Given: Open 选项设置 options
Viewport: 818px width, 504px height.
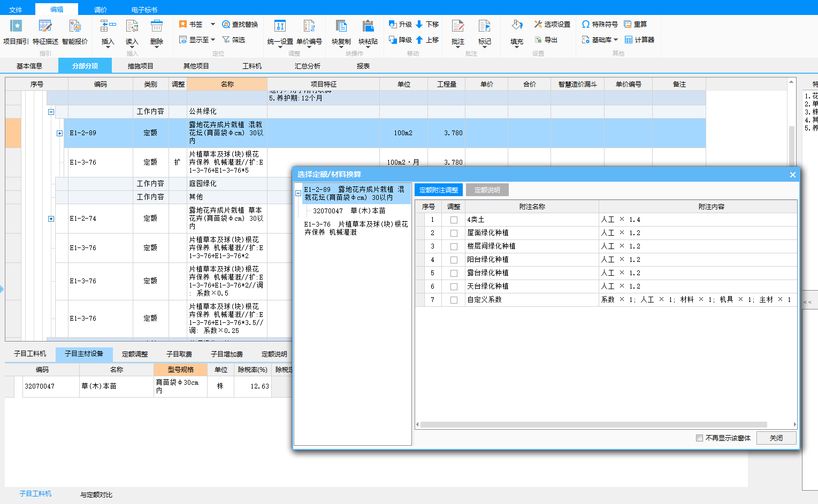Looking at the screenshot, I should pos(552,25).
